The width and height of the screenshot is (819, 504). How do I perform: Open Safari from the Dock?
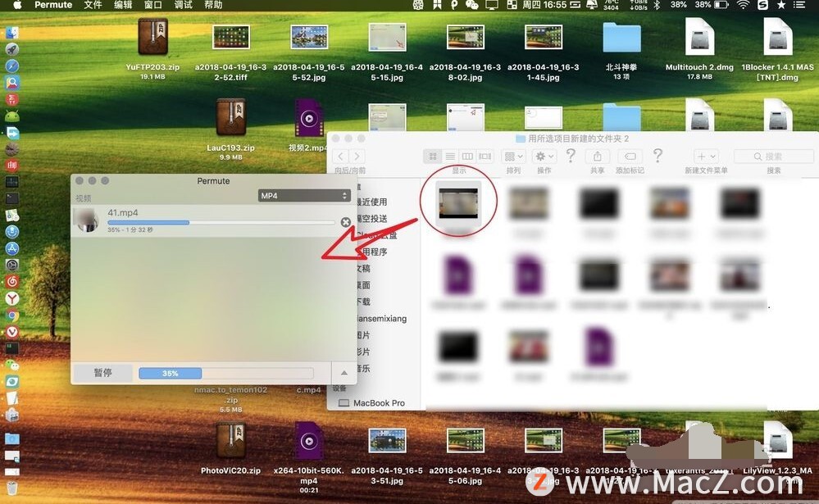[12, 66]
